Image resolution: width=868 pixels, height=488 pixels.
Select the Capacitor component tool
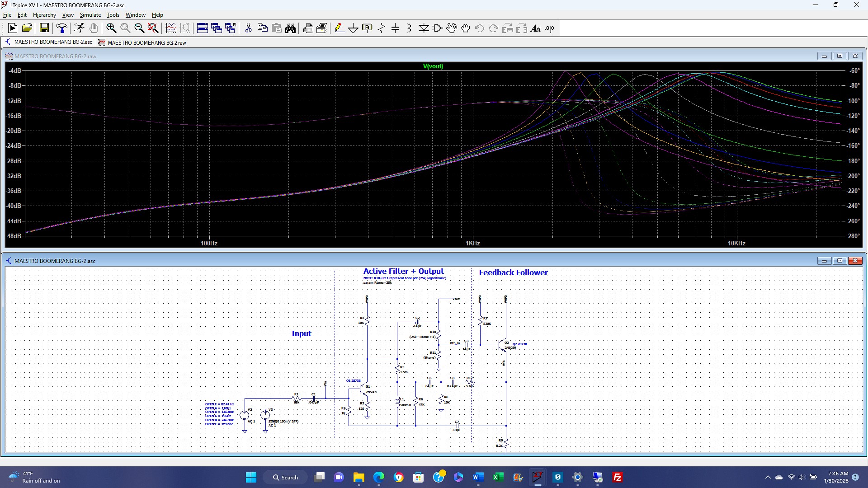pos(395,28)
